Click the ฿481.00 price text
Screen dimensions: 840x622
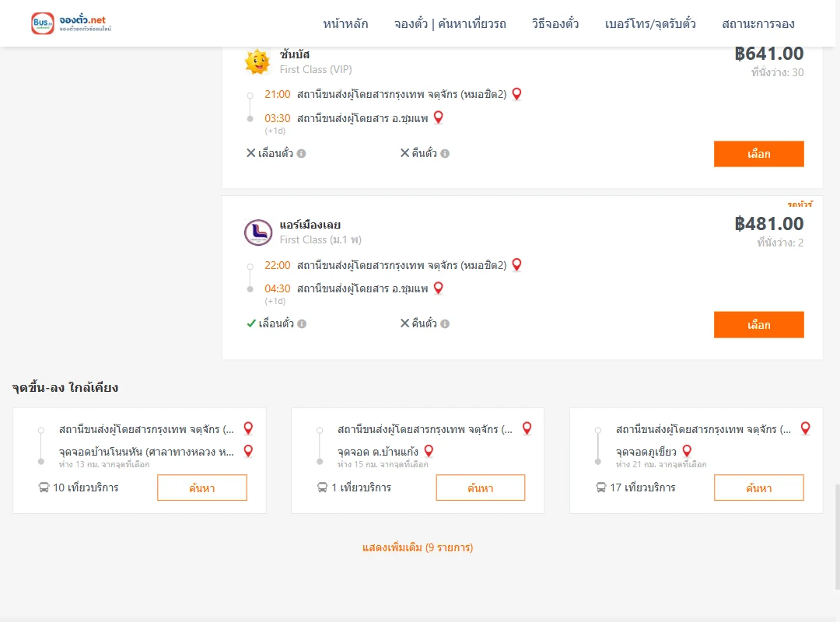click(768, 224)
